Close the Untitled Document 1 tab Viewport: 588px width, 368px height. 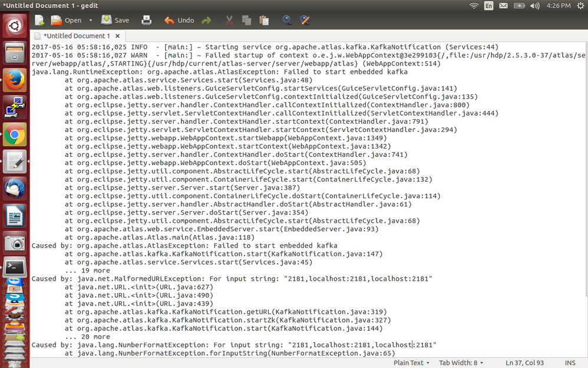[x=118, y=35]
